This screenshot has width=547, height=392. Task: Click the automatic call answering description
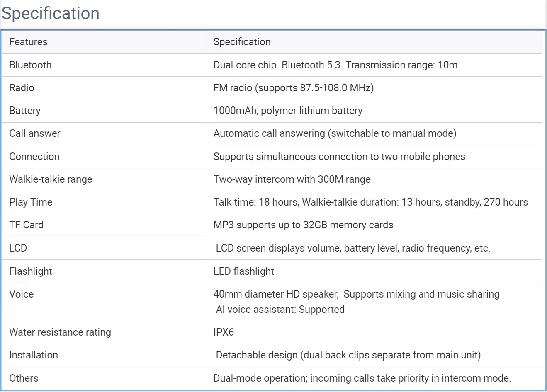click(335, 133)
